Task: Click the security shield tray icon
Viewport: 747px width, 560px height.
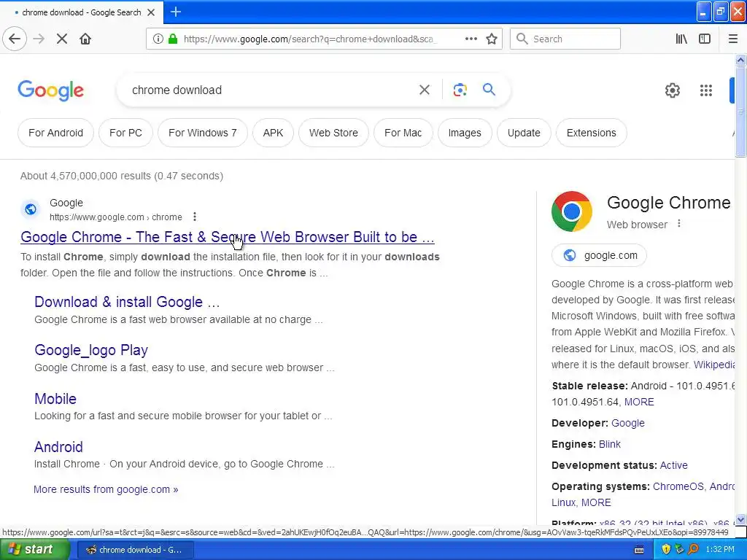Action: click(665, 550)
